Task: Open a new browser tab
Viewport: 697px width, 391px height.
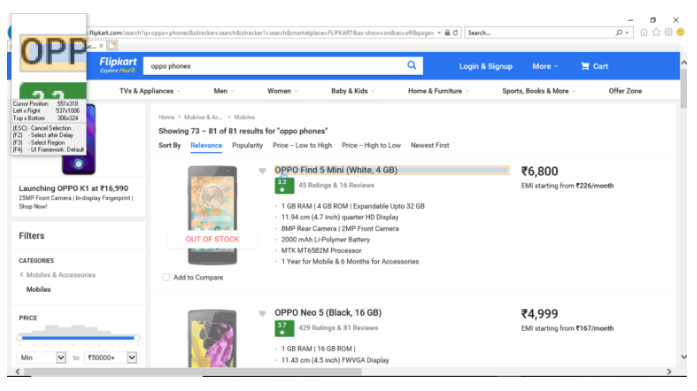Action: point(112,46)
